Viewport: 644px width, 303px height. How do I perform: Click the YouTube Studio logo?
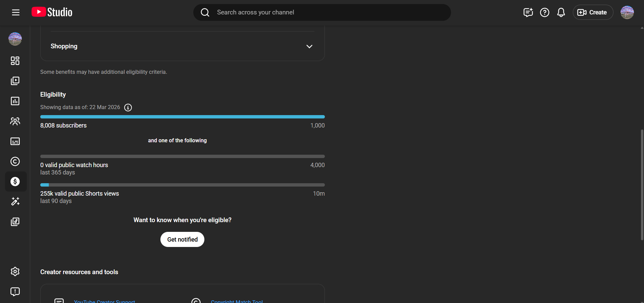pyautogui.click(x=52, y=12)
